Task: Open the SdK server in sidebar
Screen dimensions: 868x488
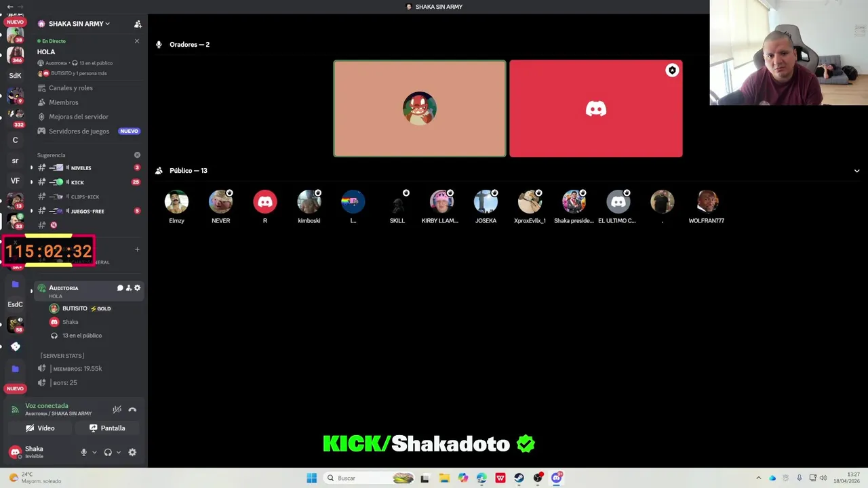Action: 15,75
